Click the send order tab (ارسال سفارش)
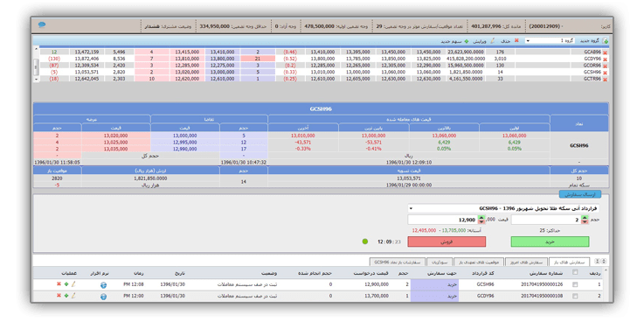The width and height of the screenshot is (644, 322). click(x=580, y=193)
